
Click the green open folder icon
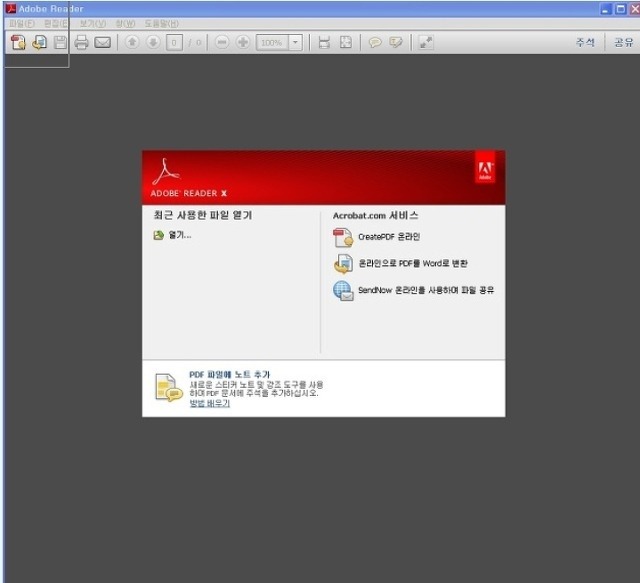(x=158, y=236)
